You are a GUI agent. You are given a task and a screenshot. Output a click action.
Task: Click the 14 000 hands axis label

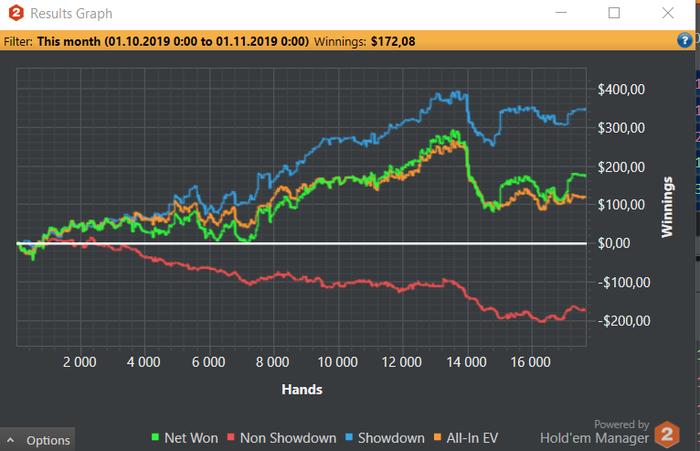click(x=467, y=362)
